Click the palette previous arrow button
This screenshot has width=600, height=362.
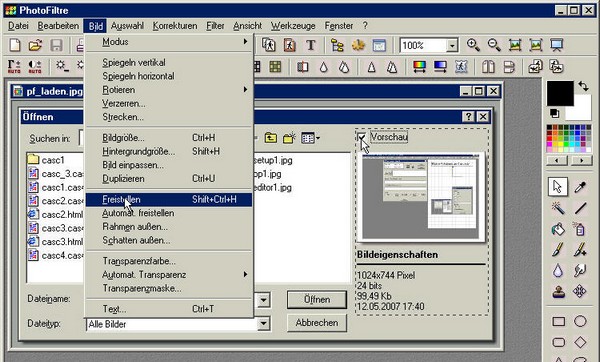click(x=556, y=160)
